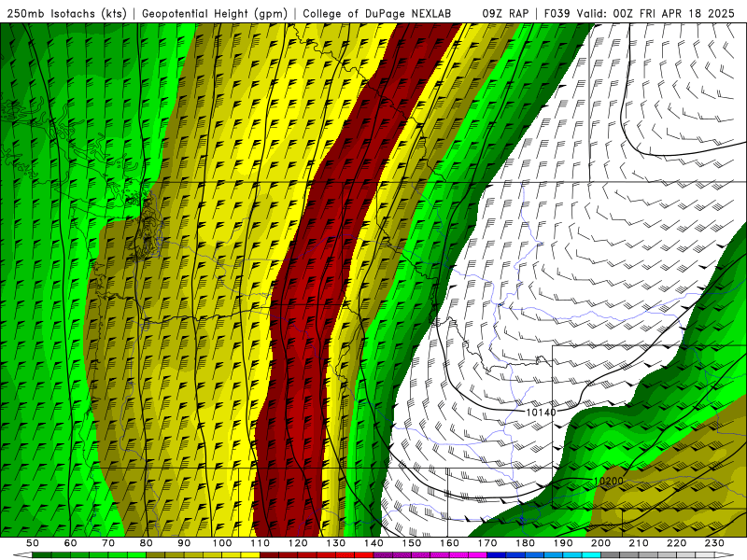
Task: Click the '09Z RAP' model run text
Action: click(x=505, y=14)
